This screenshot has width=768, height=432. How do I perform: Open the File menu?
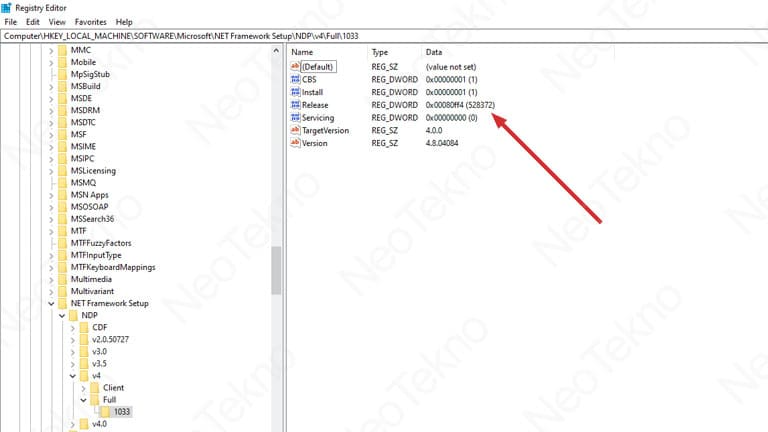tap(11, 21)
